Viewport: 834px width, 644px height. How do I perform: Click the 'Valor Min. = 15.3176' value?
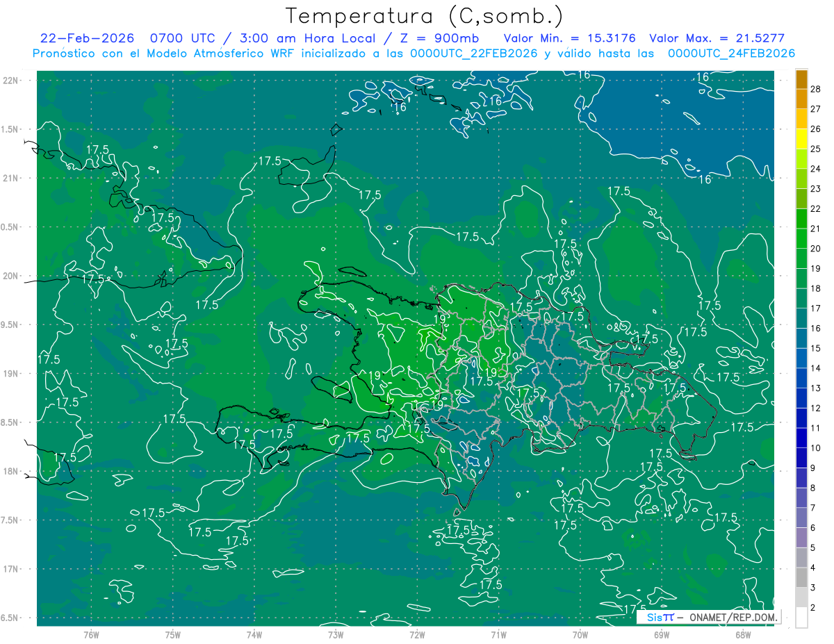(569, 38)
